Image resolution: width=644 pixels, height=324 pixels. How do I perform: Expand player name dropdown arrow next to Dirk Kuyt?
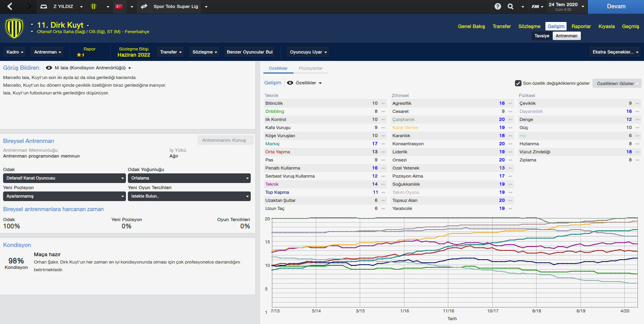(88, 26)
